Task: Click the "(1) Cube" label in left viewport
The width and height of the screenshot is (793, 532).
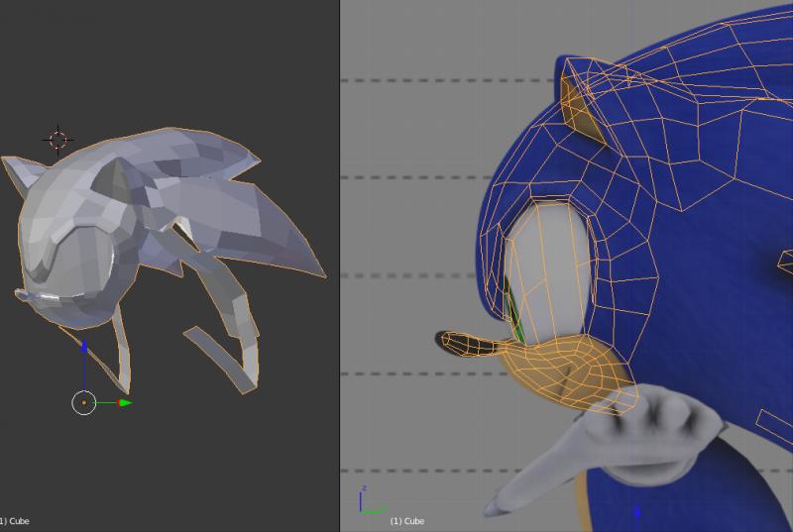Action: click(14, 521)
